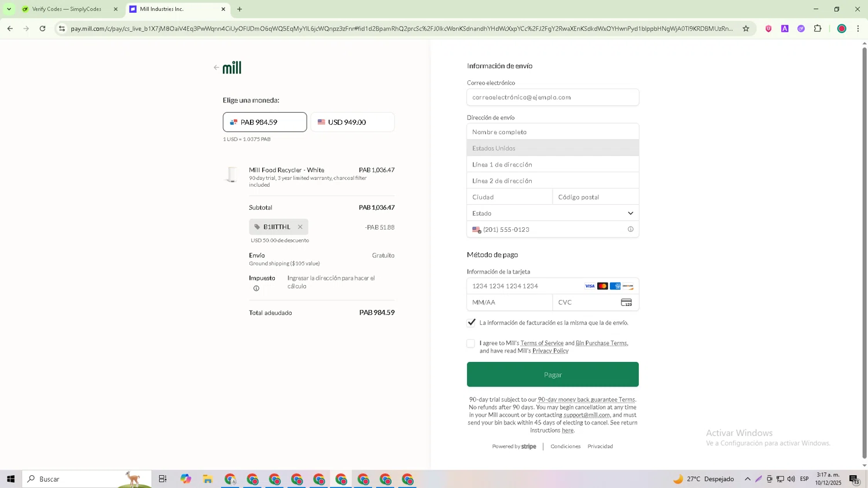Click the browser forward button

(26, 28)
